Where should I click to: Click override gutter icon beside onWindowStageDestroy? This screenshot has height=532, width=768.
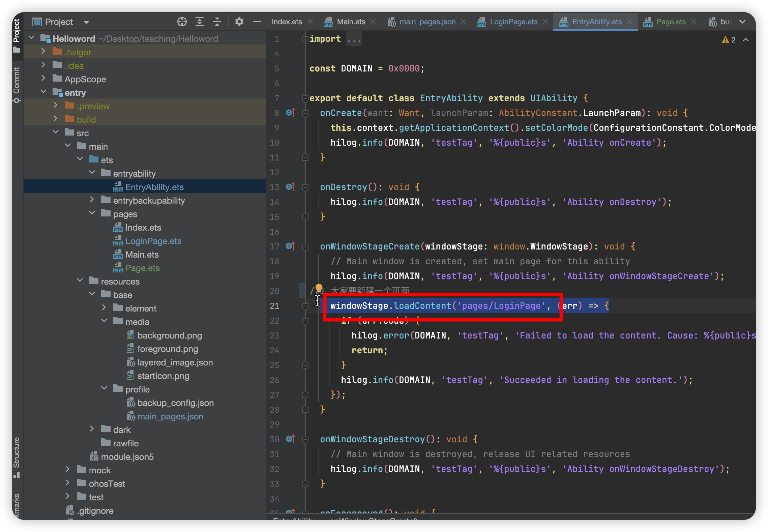pyautogui.click(x=290, y=439)
